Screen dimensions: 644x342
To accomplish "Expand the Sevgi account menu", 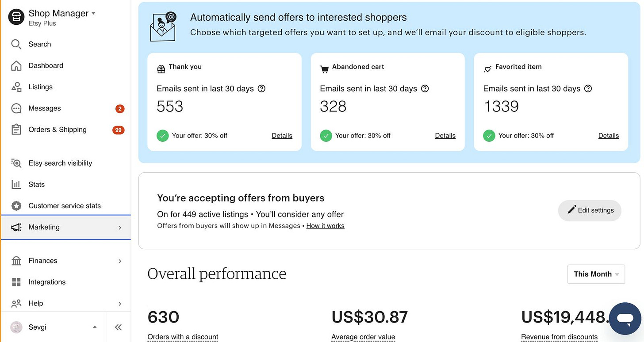I will click(95, 327).
